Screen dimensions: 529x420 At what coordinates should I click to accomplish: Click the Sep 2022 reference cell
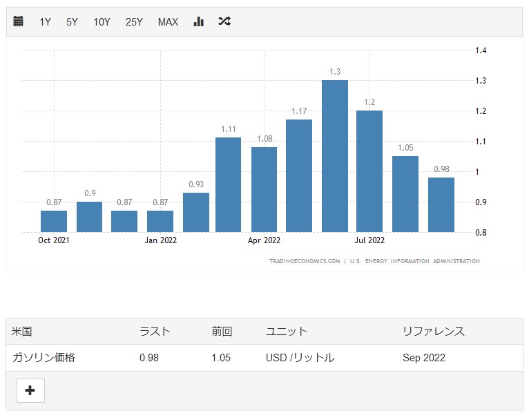click(x=424, y=358)
